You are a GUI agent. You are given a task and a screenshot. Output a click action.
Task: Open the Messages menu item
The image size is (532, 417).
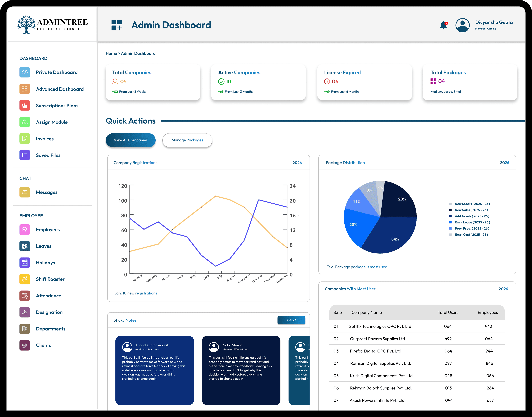point(39,192)
